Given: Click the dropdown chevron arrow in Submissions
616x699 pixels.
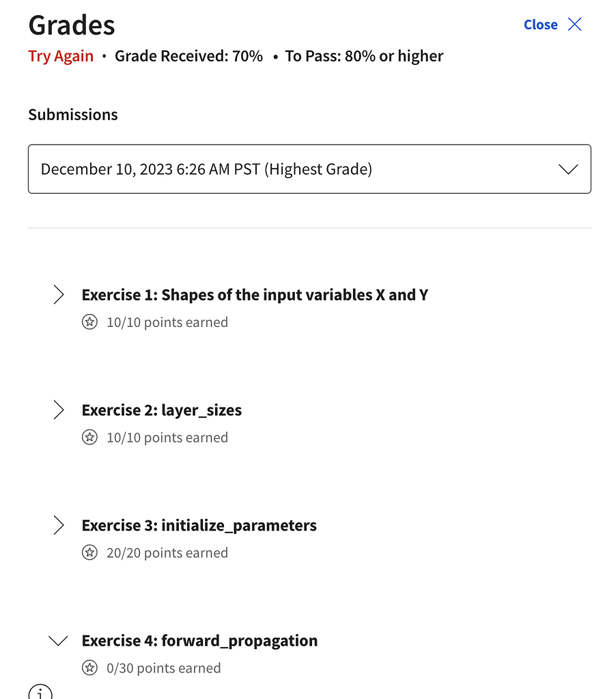Looking at the screenshot, I should click(568, 169).
